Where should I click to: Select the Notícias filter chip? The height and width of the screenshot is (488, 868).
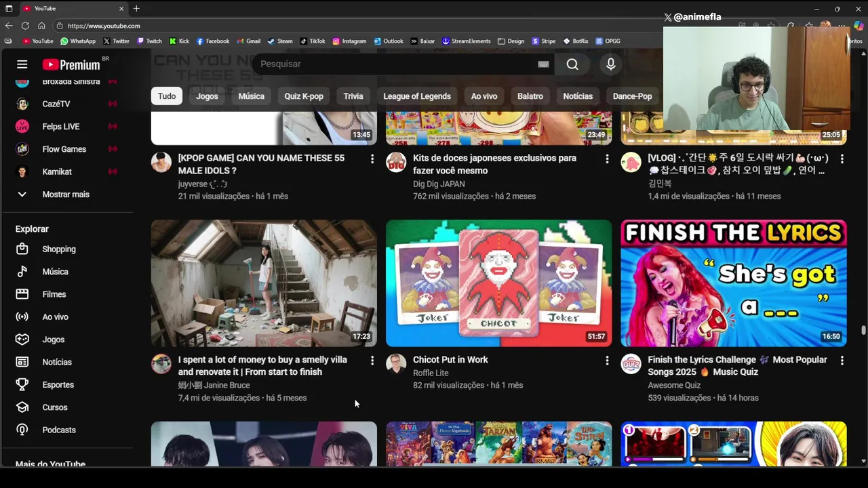coord(578,96)
